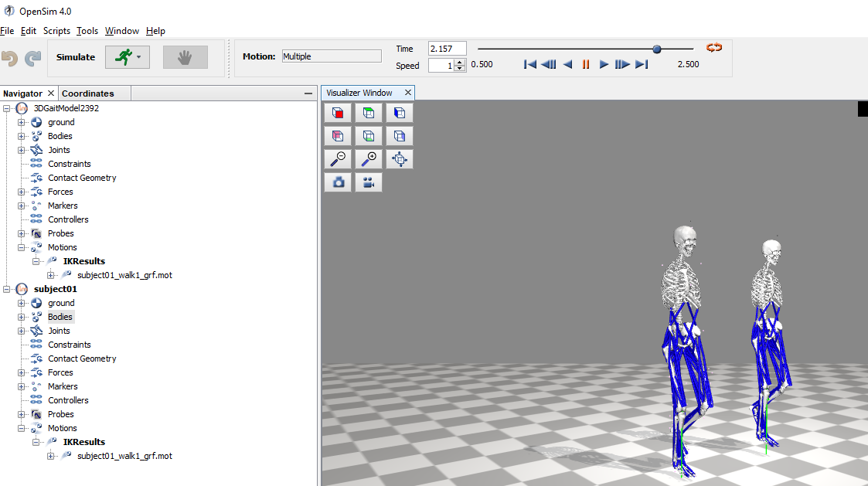Open the Simulate options dropdown arrow

pos(137,56)
